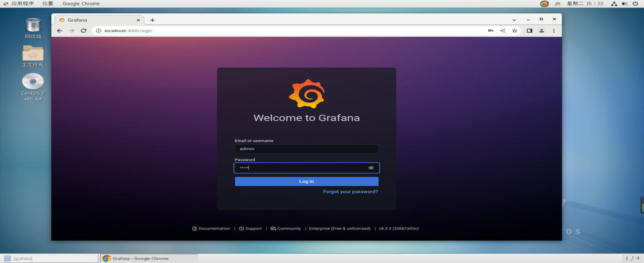Select CentOS 7 x86_64 disc icon
This screenshot has width=644, height=263.
(33, 87)
